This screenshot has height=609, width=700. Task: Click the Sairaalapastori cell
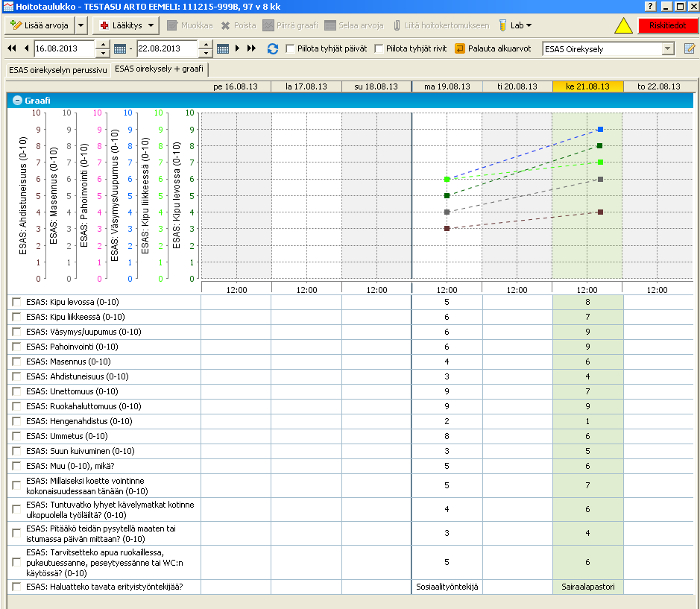click(588, 587)
